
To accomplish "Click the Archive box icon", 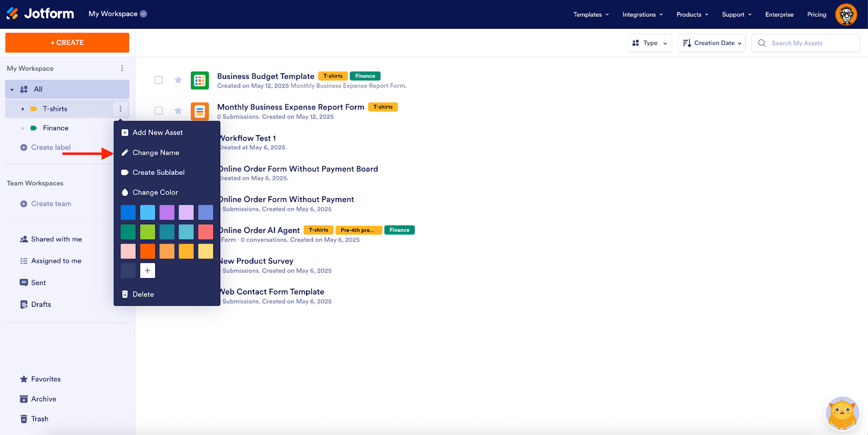I will coord(24,399).
